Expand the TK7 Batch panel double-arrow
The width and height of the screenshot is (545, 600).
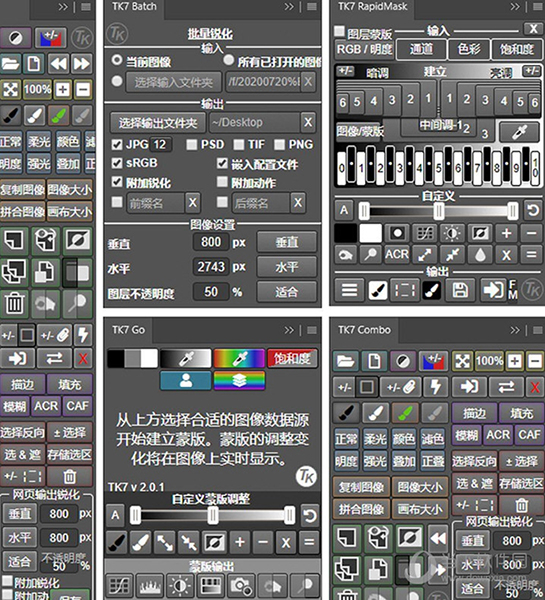point(289,7)
